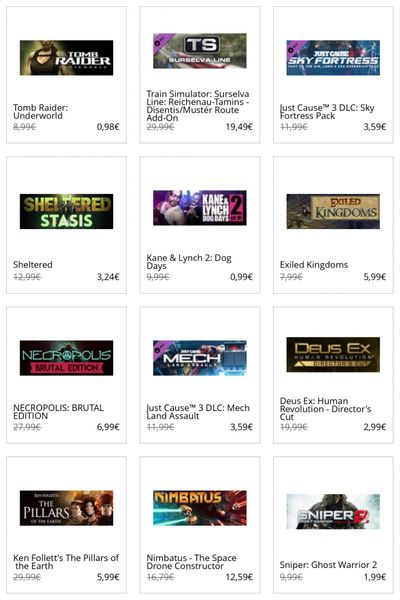Open the Sniper: Ghost Warrior 2 title link
The image size is (400, 600).
point(328,565)
